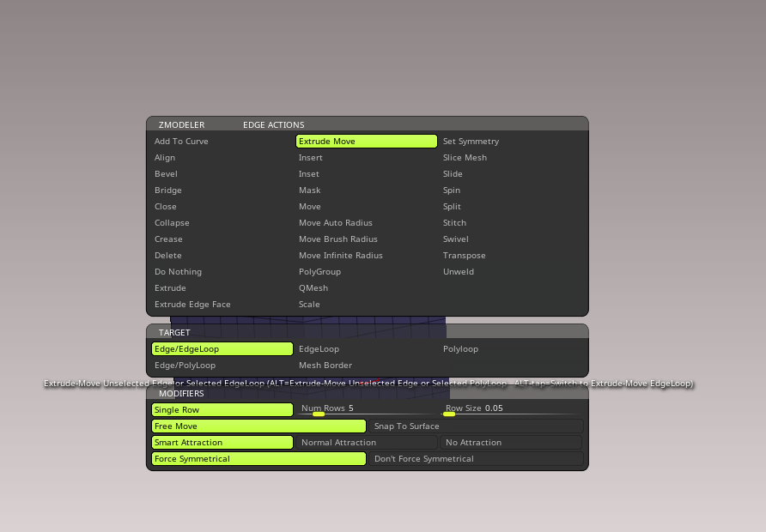Screen dimensions: 766x532
Task: Switch to Normal Attraction
Action: [367, 442]
